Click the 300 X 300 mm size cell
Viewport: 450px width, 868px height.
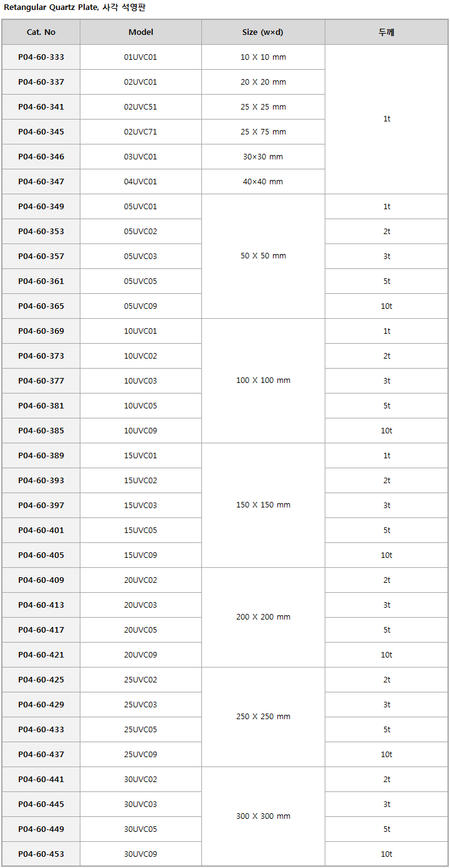point(263,816)
